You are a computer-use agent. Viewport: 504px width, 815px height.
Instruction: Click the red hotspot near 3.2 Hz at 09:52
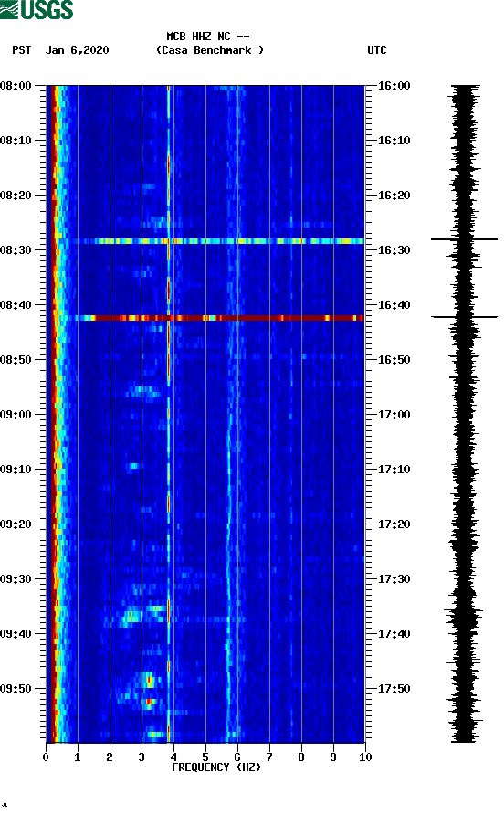(x=149, y=702)
